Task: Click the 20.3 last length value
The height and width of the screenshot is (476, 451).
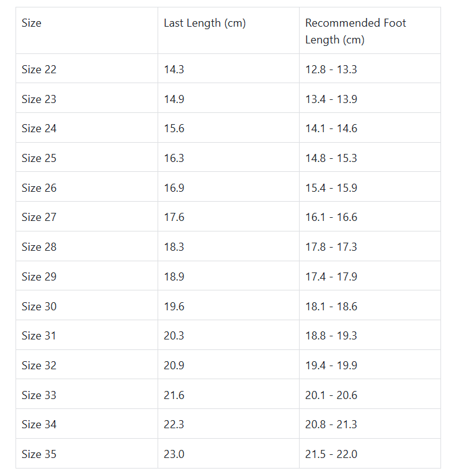Action: point(174,336)
